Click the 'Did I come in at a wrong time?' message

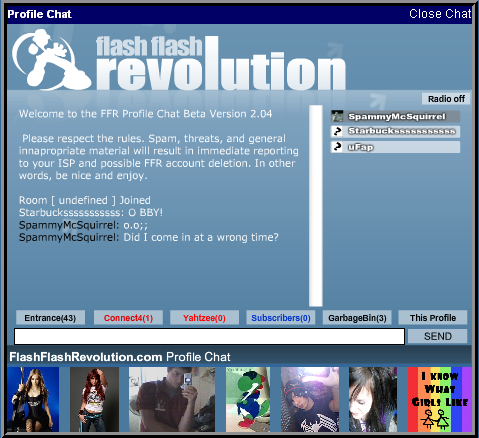point(201,237)
